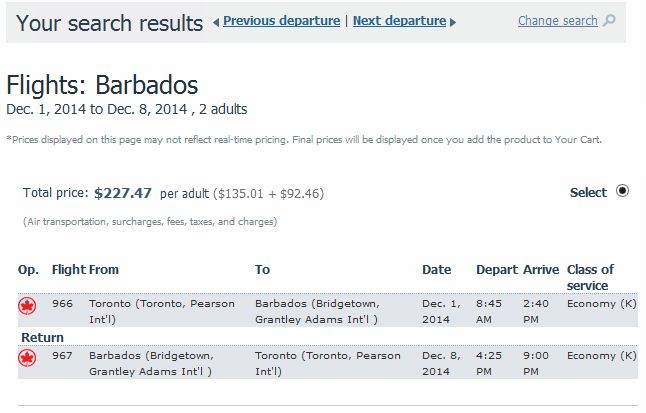This screenshot has height=413, width=646.
Task: Click the Air Canada logo for flight 967
Action: coord(27,358)
